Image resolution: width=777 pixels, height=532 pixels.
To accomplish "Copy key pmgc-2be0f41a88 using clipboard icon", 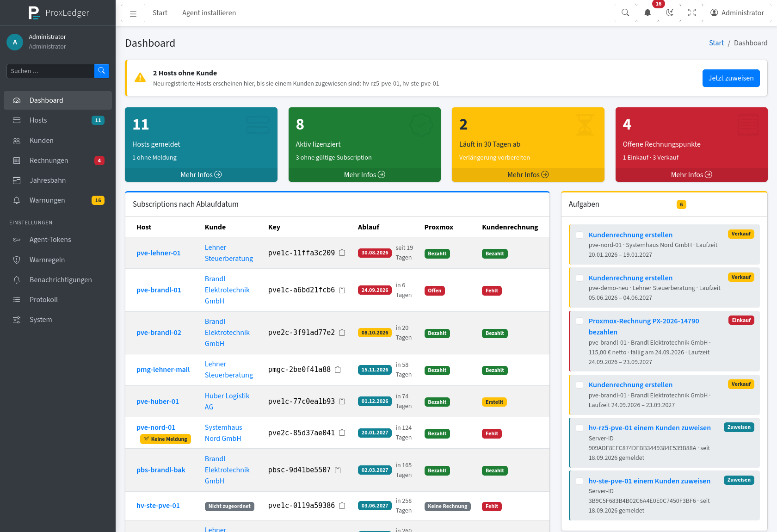I will click(x=338, y=370).
